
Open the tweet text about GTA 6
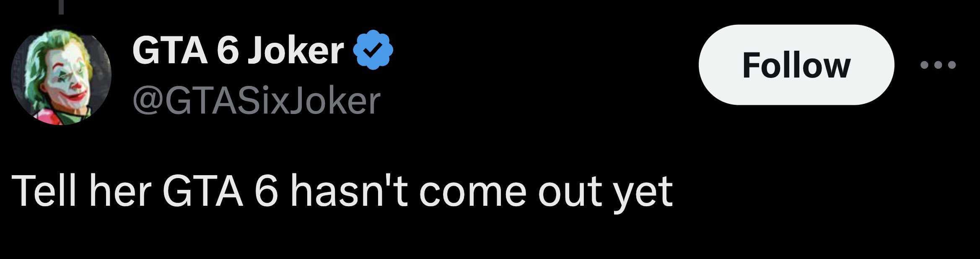(x=342, y=191)
